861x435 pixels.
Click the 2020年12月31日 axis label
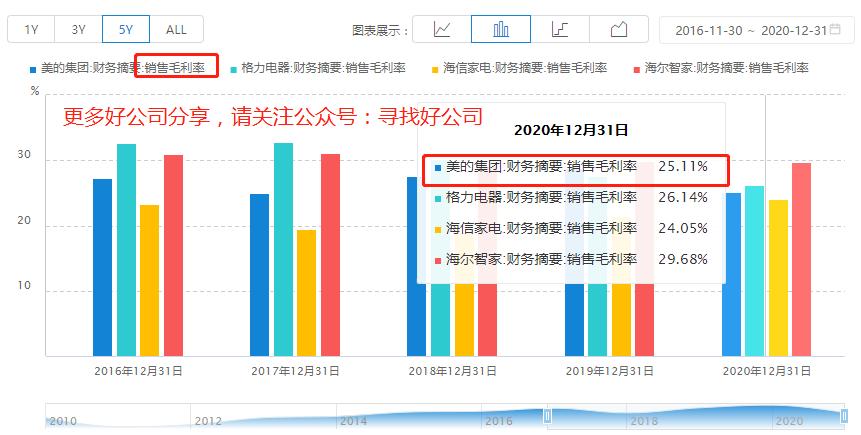point(767,371)
